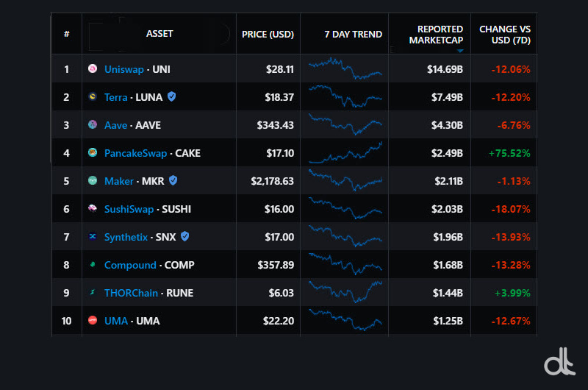Image resolution: width=588 pixels, height=390 pixels.
Task: Click the Terra 7 day trend sparkline
Action: coord(345,96)
